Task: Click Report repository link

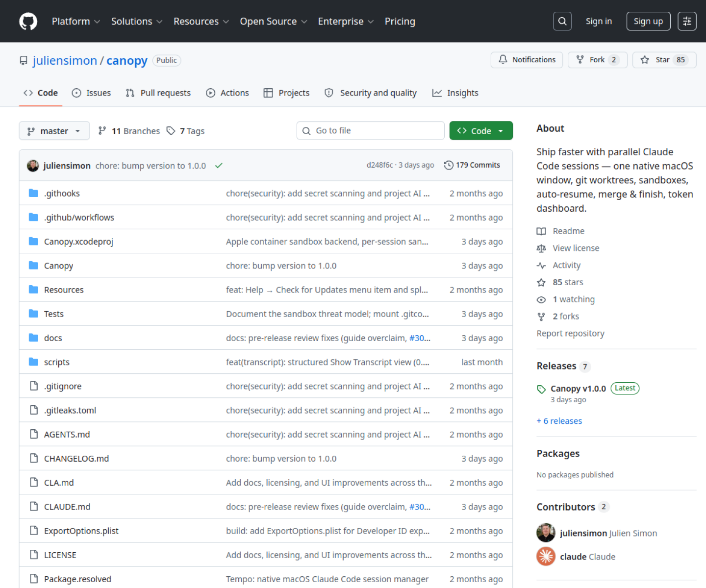Action: point(570,334)
